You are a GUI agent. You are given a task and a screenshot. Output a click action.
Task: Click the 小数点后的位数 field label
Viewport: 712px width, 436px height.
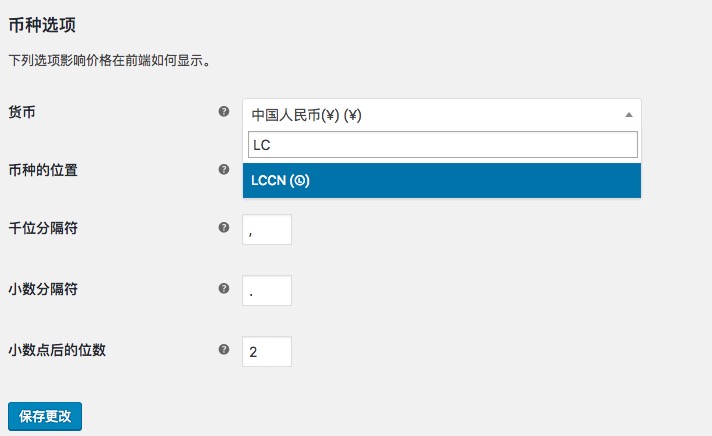[x=57, y=349]
